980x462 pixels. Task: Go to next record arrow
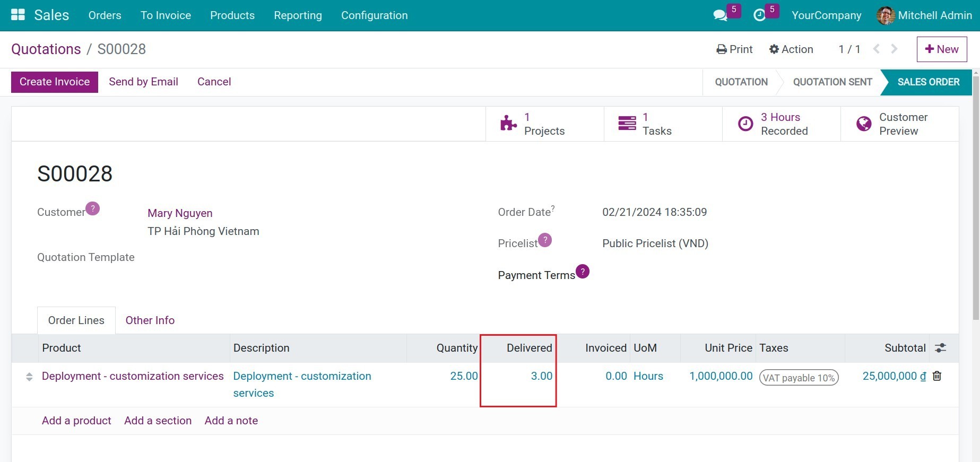(895, 49)
